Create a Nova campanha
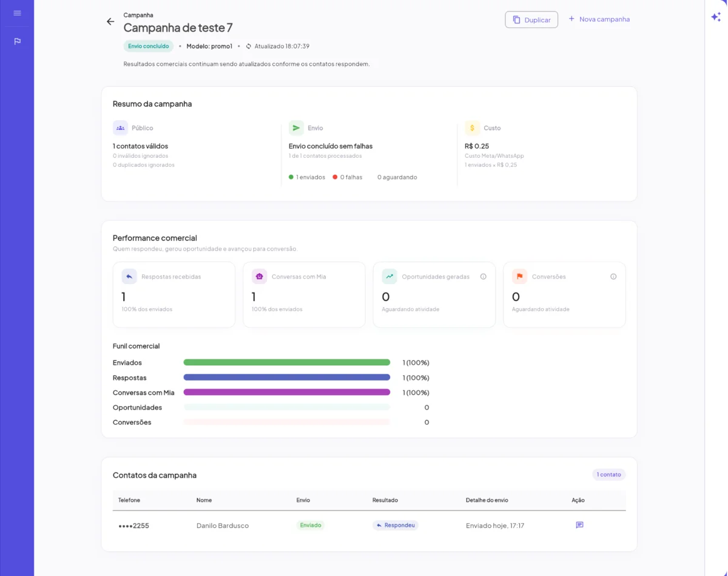The height and width of the screenshot is (576, 728). [x=599, y=19]
